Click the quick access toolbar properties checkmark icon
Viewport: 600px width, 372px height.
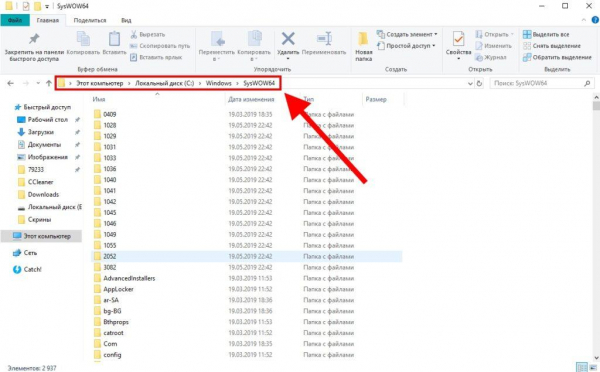pyautogui.click(x=26, y=6)
